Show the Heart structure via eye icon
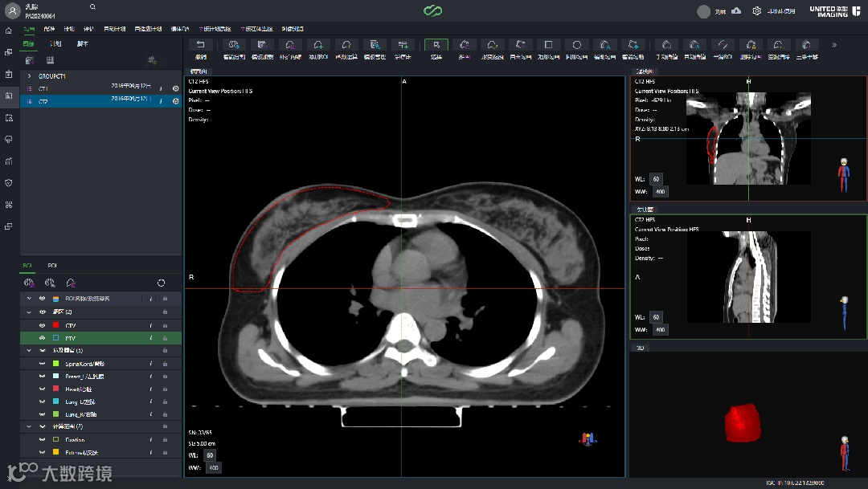This screenshot has height=489, width=868. (x=42, y=389)
